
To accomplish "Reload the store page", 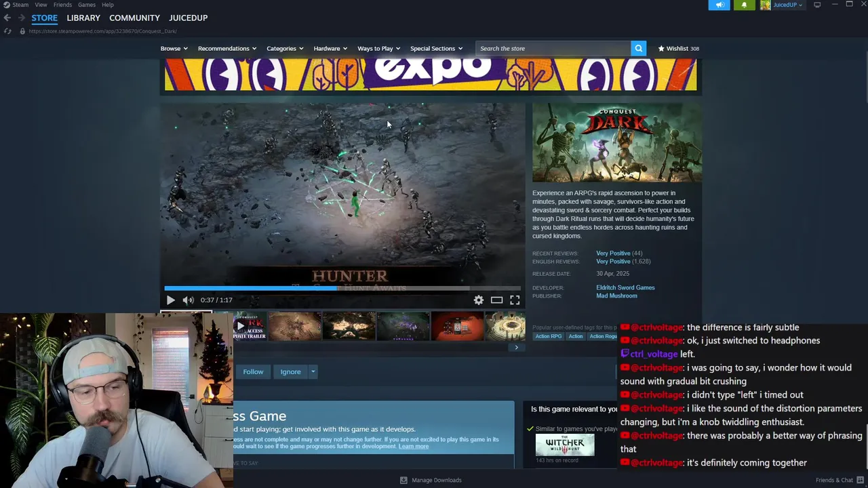I will [7, 31].
